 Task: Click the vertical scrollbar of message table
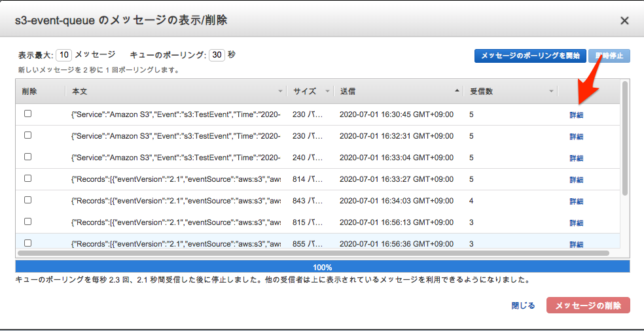[625, 138]
